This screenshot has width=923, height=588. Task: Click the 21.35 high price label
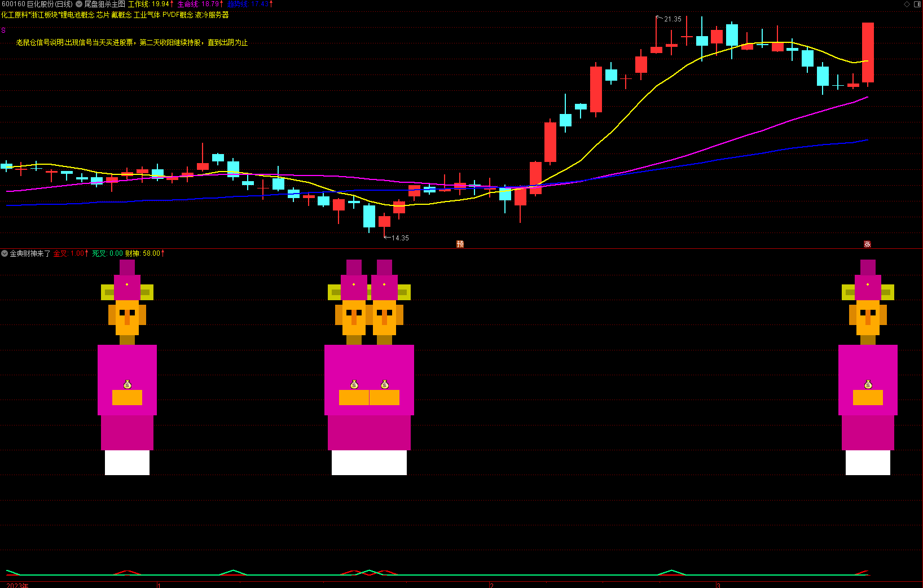pos(673,19)
